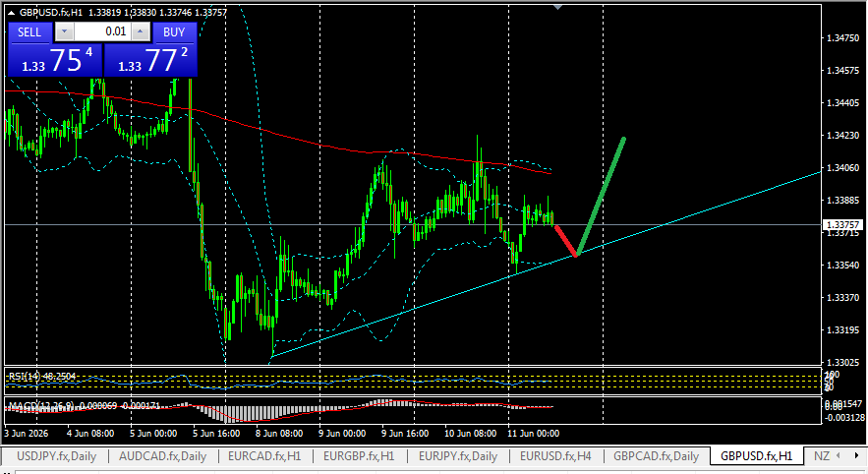Click the SELL button
The width and height of the screenshot is (868, 474).
tap(29, 32)
